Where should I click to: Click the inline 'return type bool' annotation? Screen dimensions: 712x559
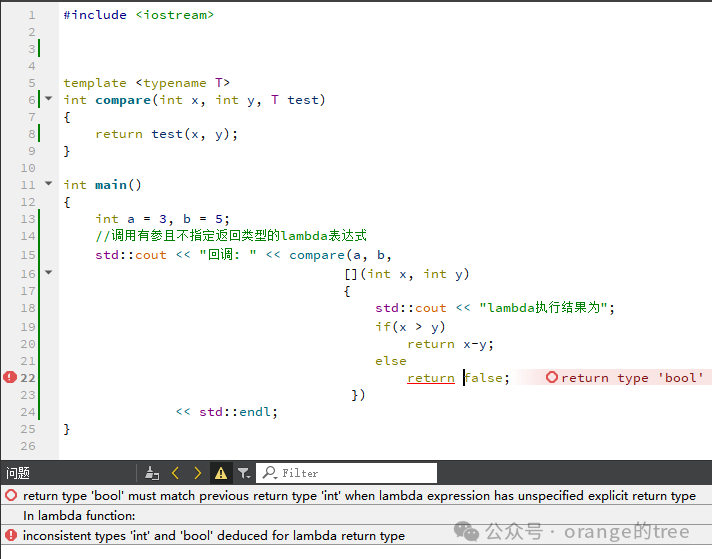(632, 378)
